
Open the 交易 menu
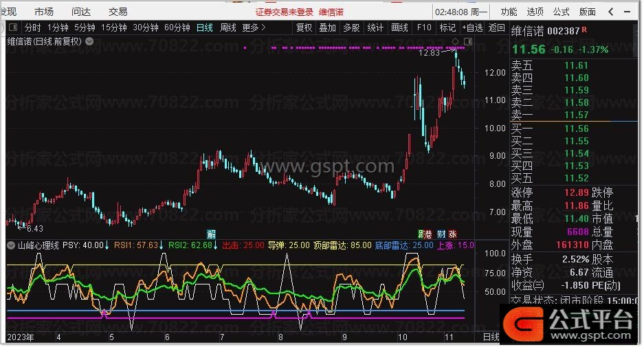[118, 12]
